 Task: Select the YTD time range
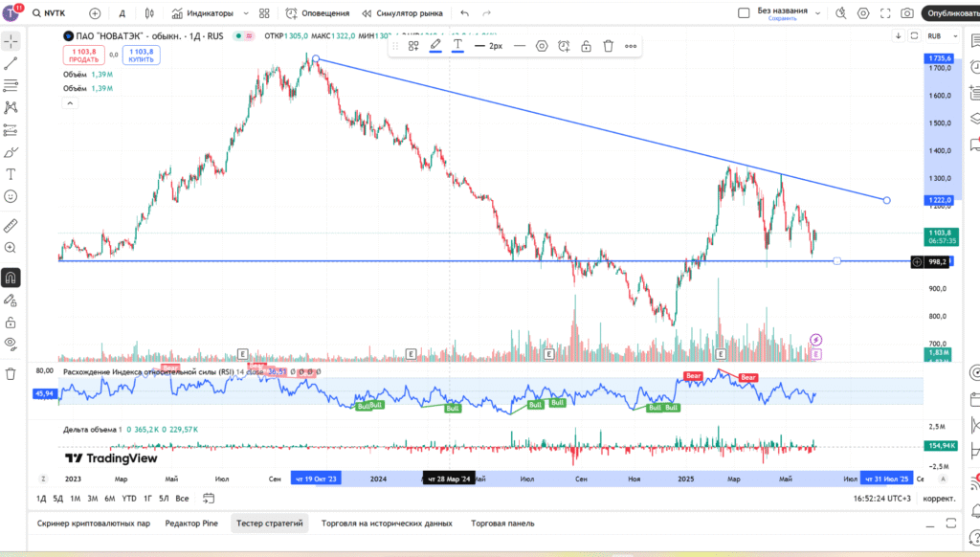click(x=129, y=499)
